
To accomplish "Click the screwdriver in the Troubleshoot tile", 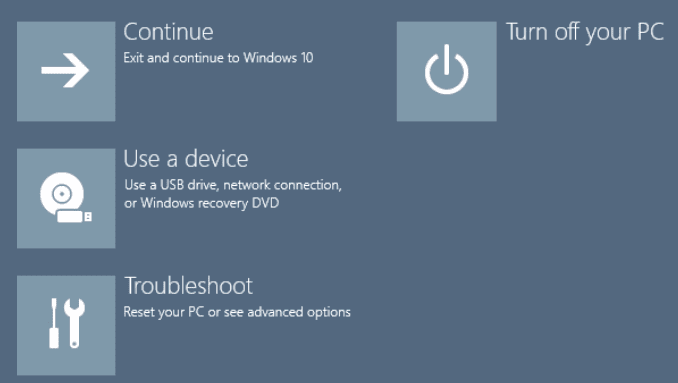I will point(54,323).
